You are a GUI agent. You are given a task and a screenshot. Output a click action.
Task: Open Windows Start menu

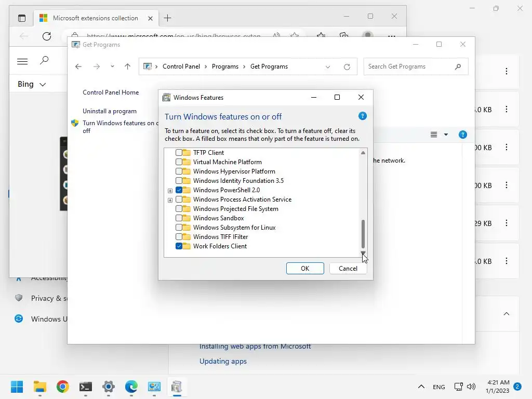(17, 387)
